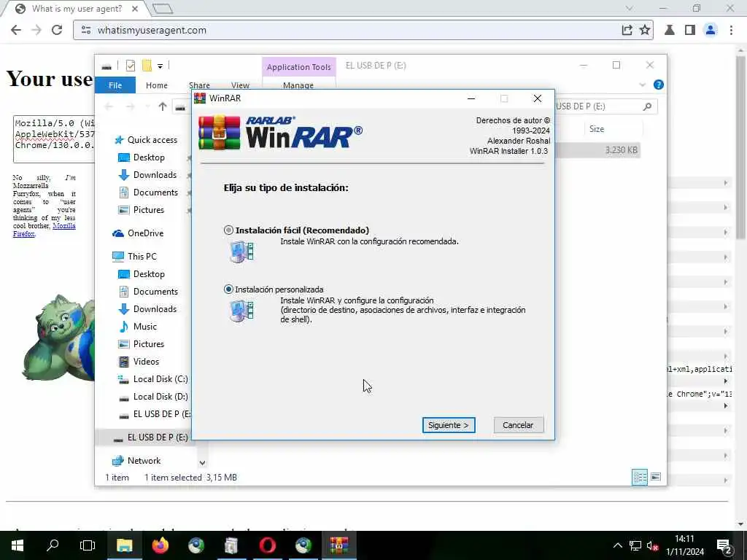Open taskbar Search magnifier
This screenshot has height=560, width=747.
(53, 545)
